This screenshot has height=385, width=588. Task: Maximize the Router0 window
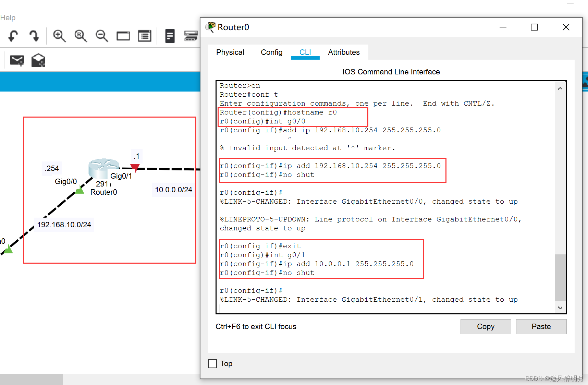tap(534, 27)
